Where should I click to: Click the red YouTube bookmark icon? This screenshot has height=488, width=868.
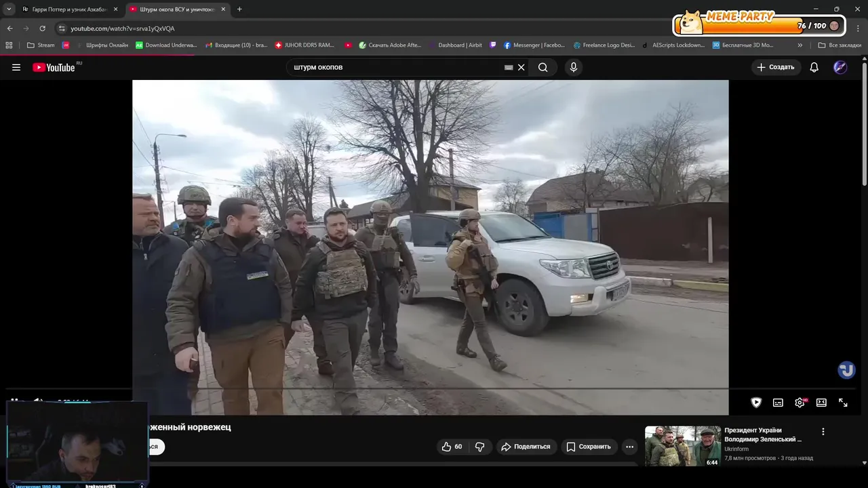tap(348, 45)
